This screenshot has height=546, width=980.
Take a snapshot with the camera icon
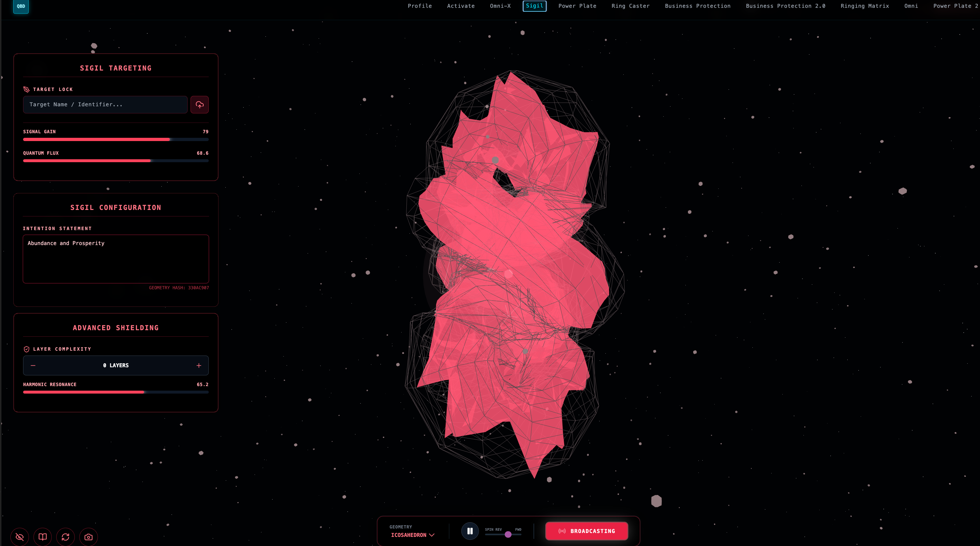coord(88,537)
